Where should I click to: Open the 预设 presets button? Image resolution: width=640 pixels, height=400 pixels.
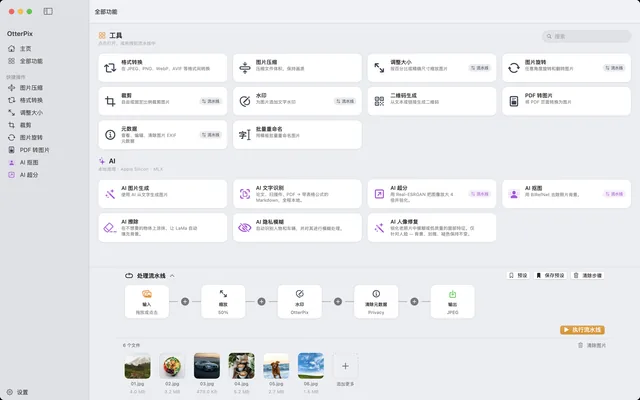pos(518,276)
